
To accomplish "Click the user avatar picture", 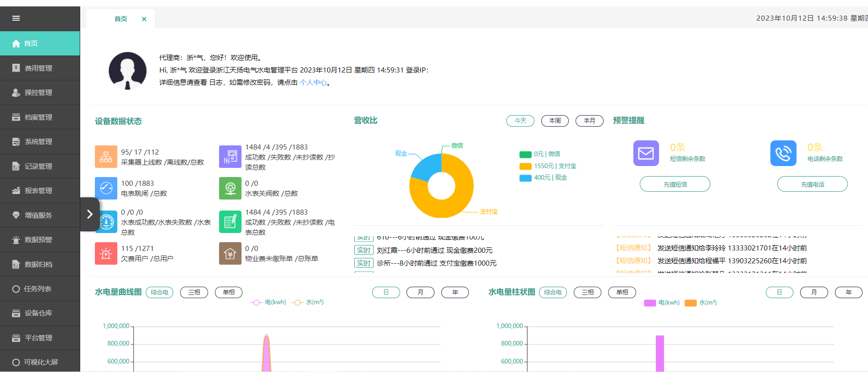I will [127, 71].
